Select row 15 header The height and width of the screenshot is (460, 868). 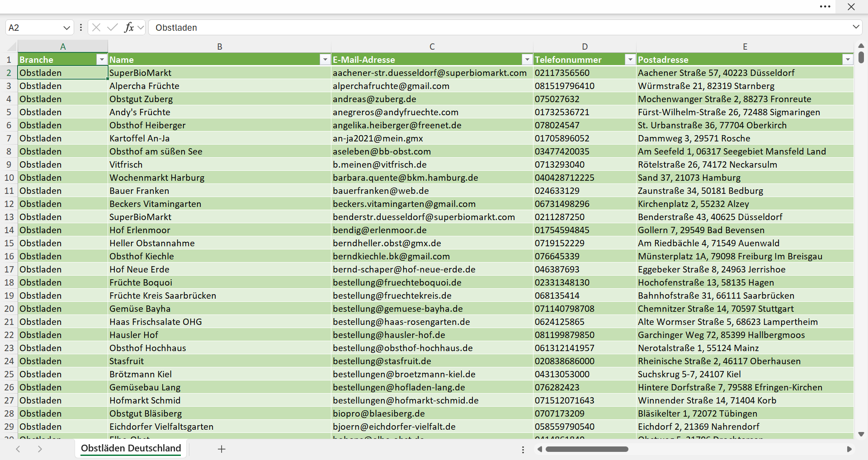pyautogui.click(x=9, y=243)
